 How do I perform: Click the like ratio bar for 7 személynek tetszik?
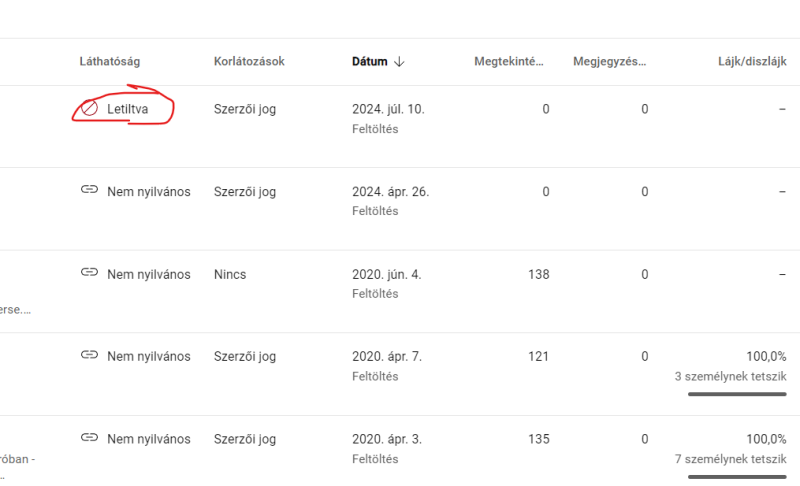737,477
